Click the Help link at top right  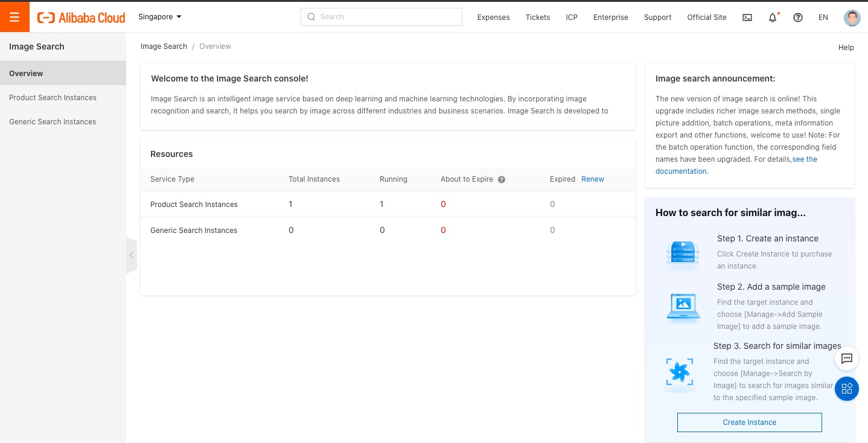846,48
